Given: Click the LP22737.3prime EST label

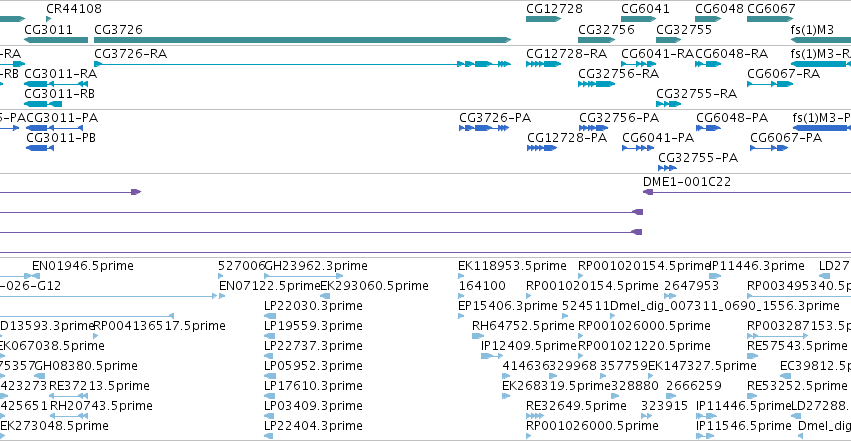Looking at the screenshot, I should (x=313, y=346).
